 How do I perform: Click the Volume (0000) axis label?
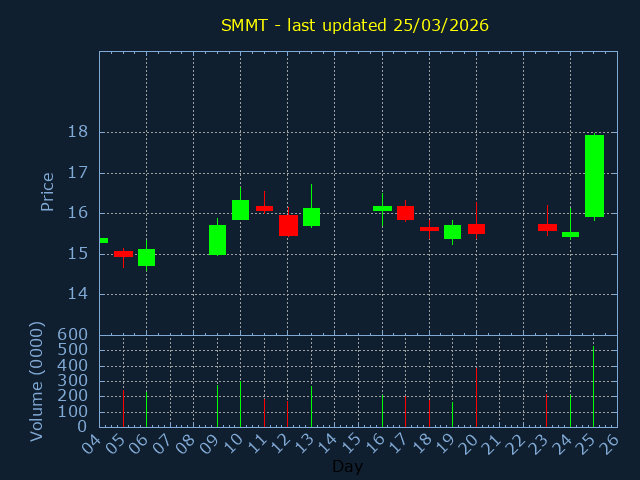tap(37, 381)
